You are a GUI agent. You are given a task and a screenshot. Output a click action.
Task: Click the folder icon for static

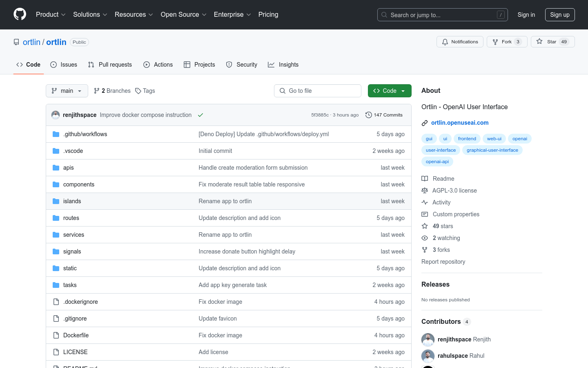click(56, 268)
